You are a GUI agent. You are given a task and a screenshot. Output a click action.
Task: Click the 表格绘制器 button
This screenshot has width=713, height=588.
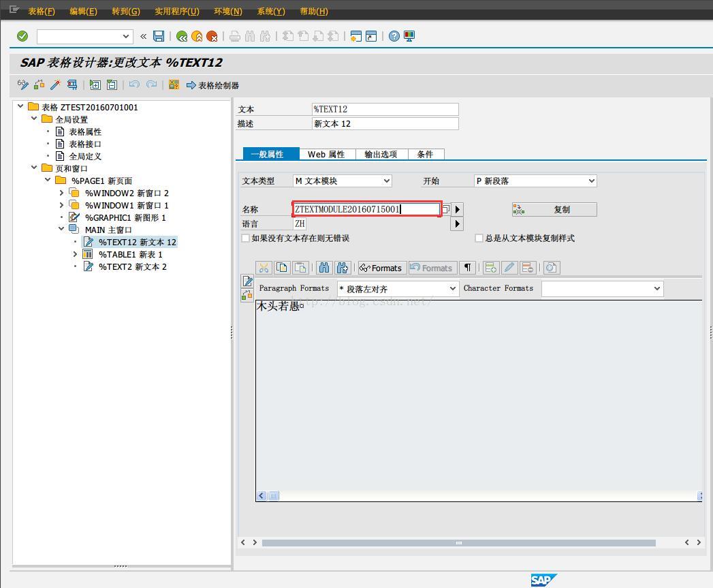click(x=212, y=85)
